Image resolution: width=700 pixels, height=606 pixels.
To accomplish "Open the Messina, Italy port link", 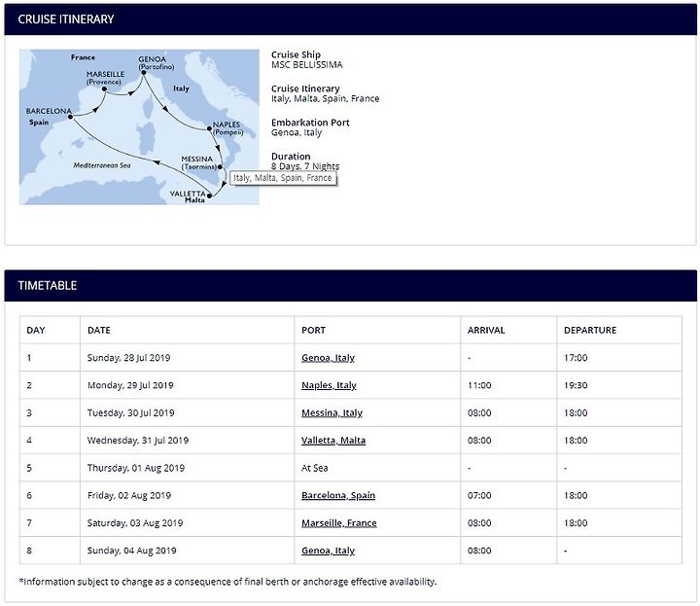I will [x=332, y=413].
